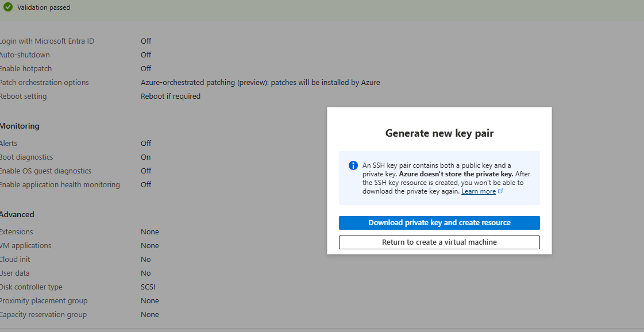Screen dimensions: 644x332
Task: Choose Return to create a virtual machine
Action: point(439,242)
